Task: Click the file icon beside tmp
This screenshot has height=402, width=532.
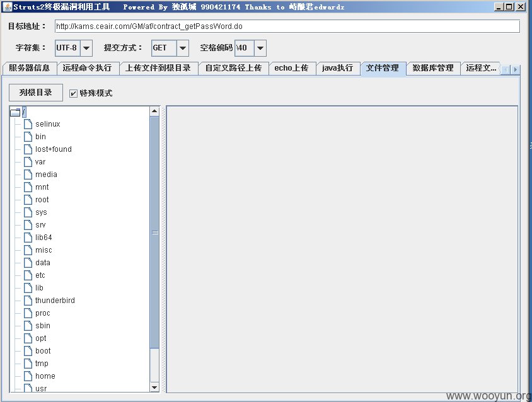Action: [28, 364]
